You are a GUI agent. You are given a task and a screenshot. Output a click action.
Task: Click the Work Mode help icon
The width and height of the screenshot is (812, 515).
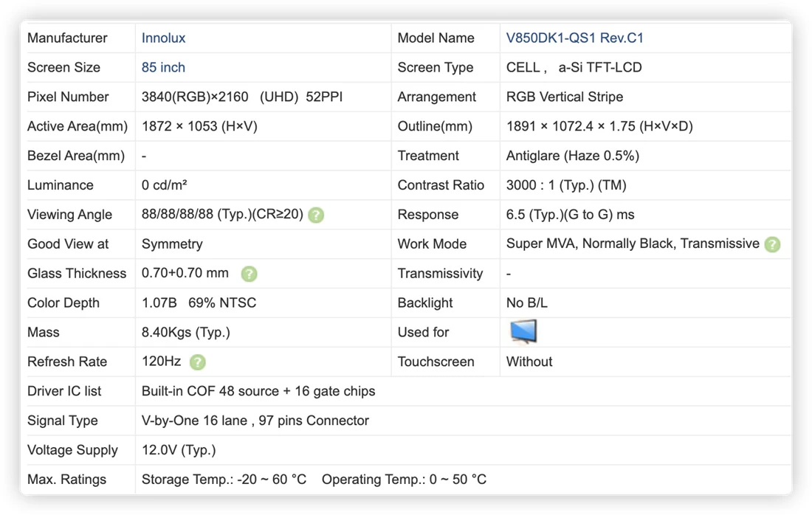(x=772, y=244)
